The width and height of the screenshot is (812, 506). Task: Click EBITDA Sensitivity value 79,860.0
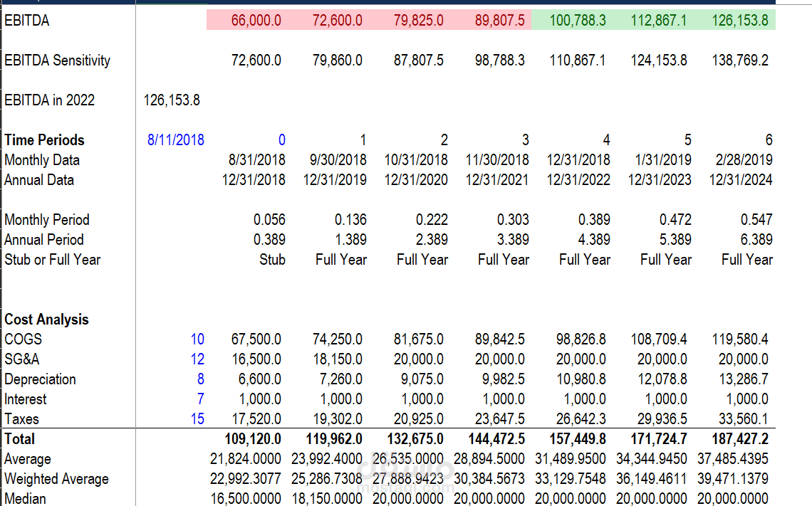point(337,60)
